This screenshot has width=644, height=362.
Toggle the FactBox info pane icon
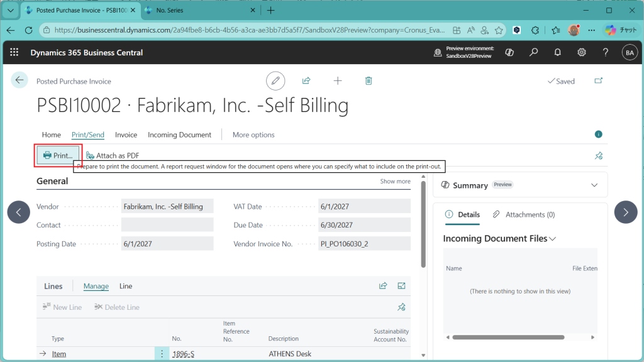click(x=598, y=134)
